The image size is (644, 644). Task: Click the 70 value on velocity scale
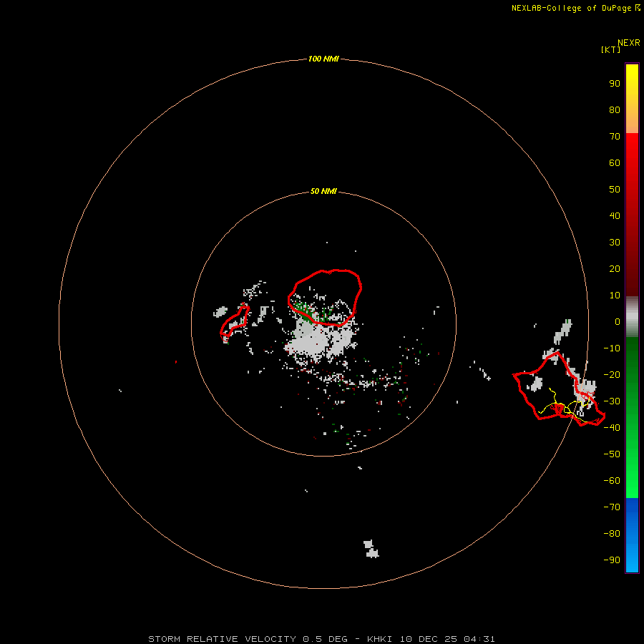[x=615, y=137]
